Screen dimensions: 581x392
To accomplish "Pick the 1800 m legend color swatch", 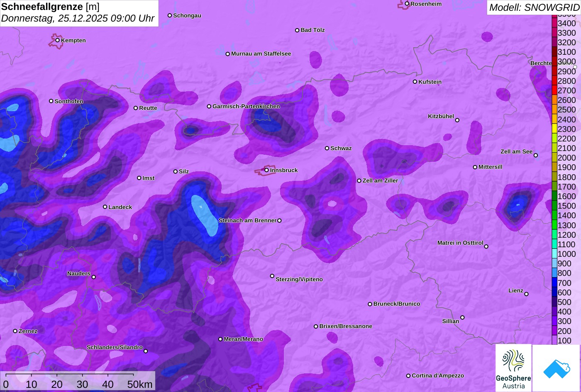I will tap(554, 177).
